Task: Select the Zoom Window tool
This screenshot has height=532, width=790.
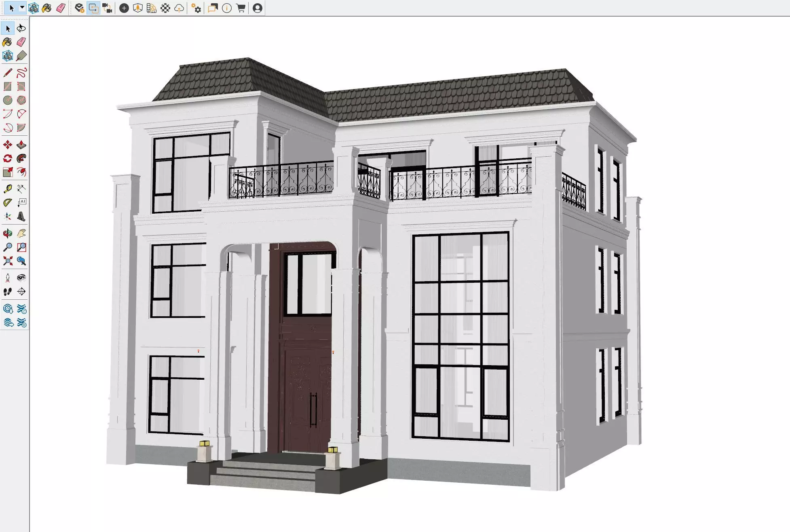Action: click(x=21, y=247)
